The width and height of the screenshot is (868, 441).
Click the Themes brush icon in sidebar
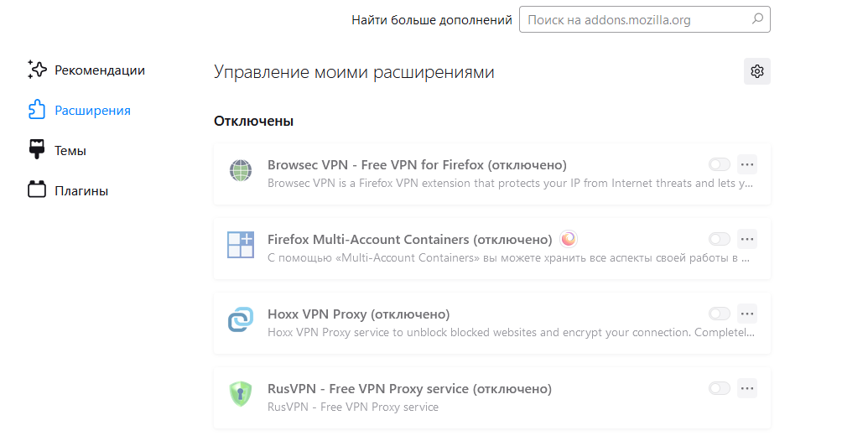tap(37, 150)
